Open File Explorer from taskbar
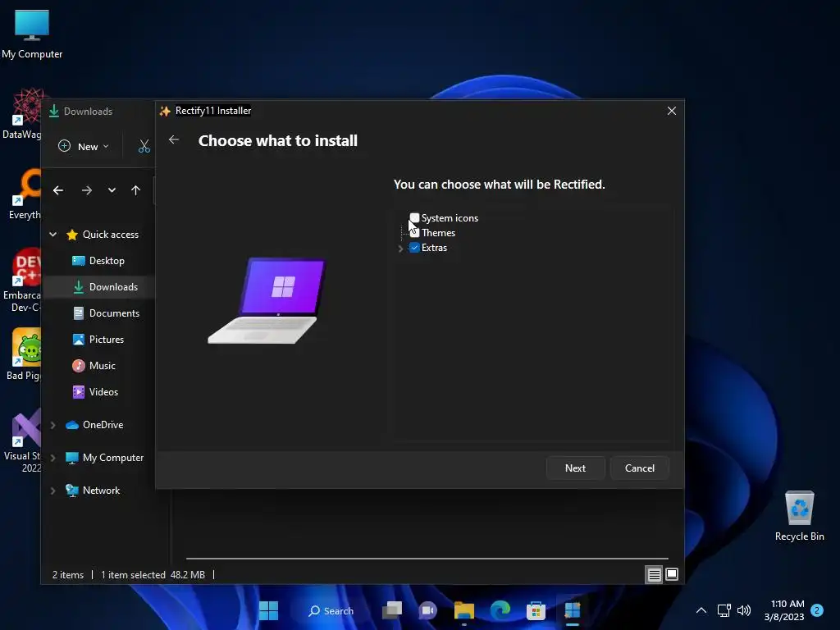 pyautogui.click(x=464, y=610)
